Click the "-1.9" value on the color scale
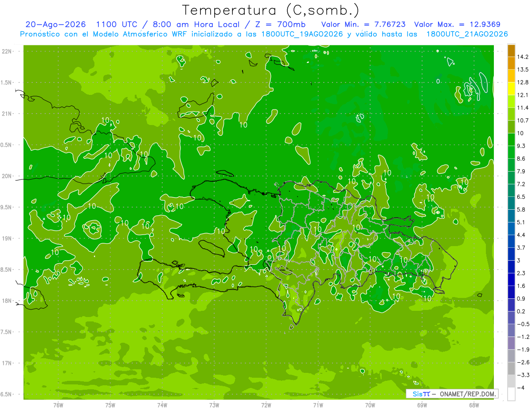This screenshot has width=532, height=411. click(523, 349)
